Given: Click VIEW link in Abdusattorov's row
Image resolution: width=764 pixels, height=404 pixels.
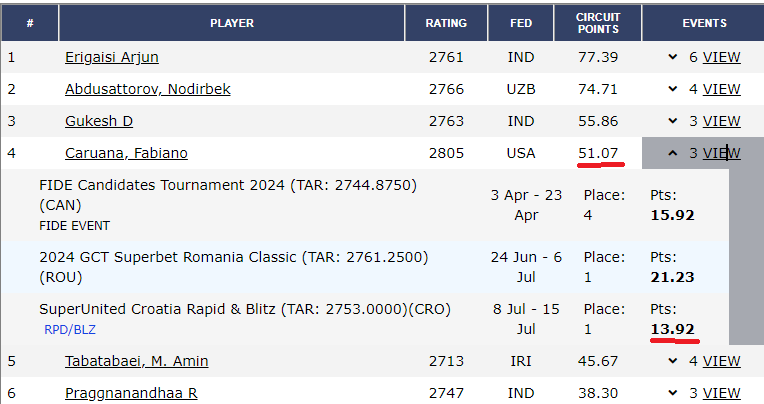Looking at the screenshot, I should coord(721,89).
